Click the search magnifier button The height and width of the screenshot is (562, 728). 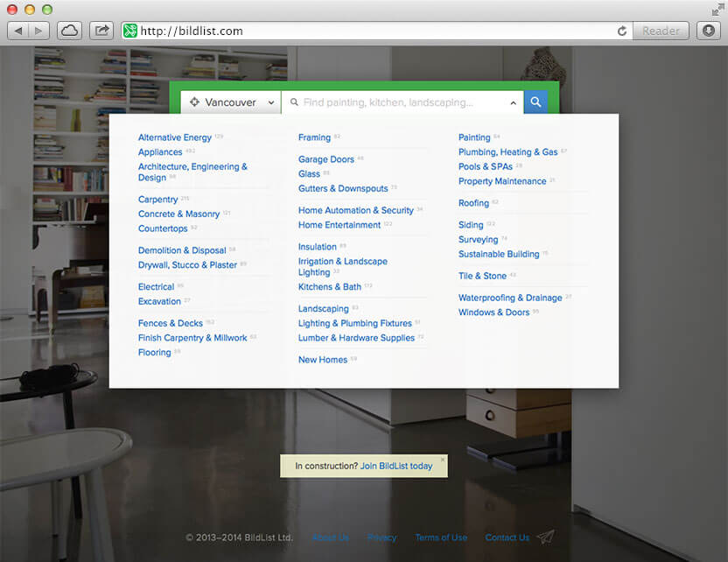(535, 102)
